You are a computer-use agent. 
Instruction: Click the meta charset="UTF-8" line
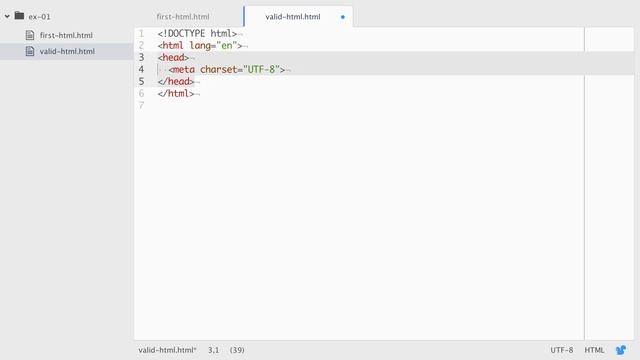pyautogui.click(x=227, y=69)
